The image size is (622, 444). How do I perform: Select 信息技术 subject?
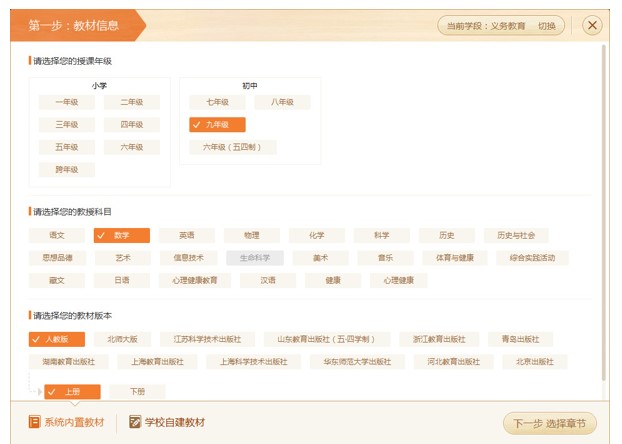[189, 258]
